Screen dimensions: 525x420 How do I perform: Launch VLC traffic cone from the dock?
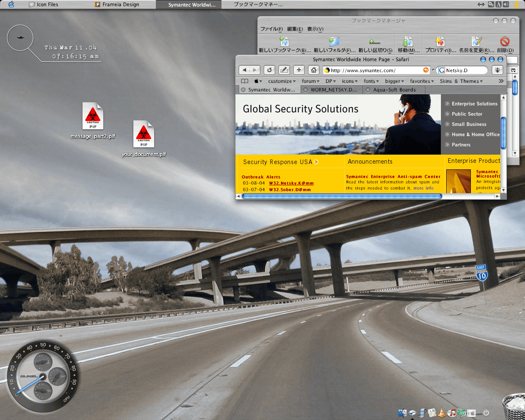coord(442,413)
